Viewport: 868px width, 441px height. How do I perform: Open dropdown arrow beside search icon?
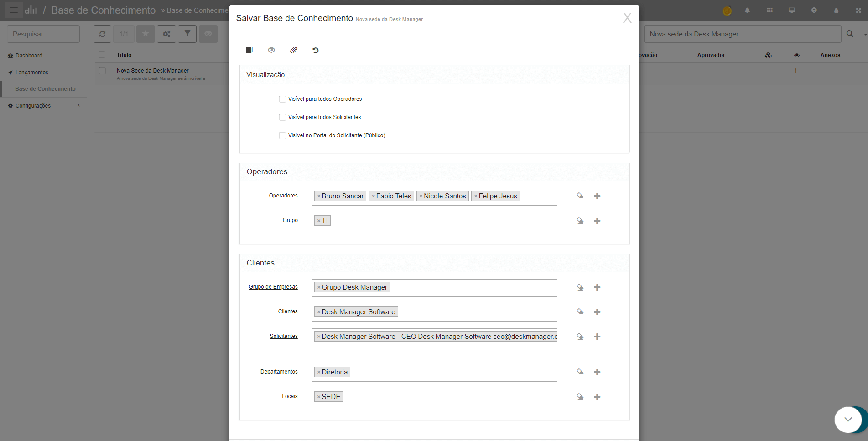[x=865, y=34]
